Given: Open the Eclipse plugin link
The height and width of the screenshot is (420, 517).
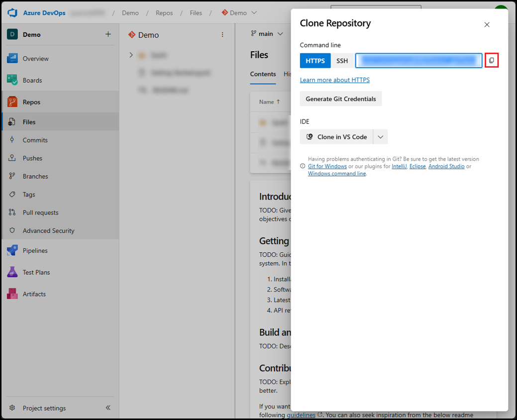Looking at the screenshot, I should point(417,166).
